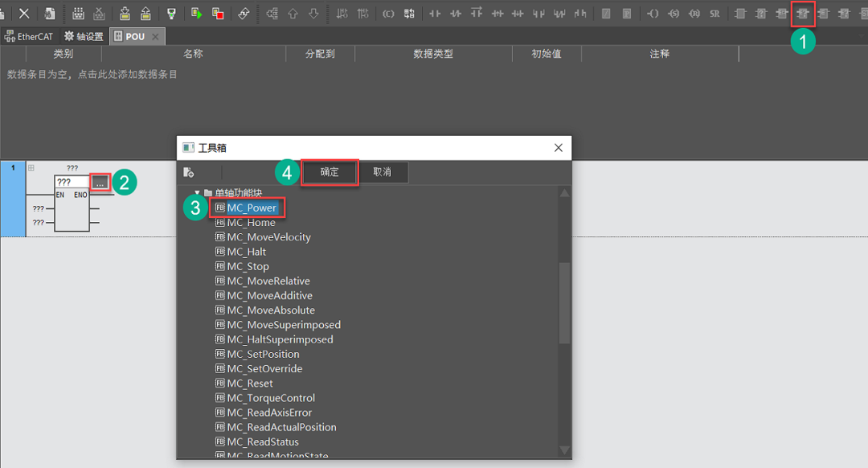This screenshot has height=468, width=868.
Task: Confirm with the 确定 button
Action: [330, 172]
